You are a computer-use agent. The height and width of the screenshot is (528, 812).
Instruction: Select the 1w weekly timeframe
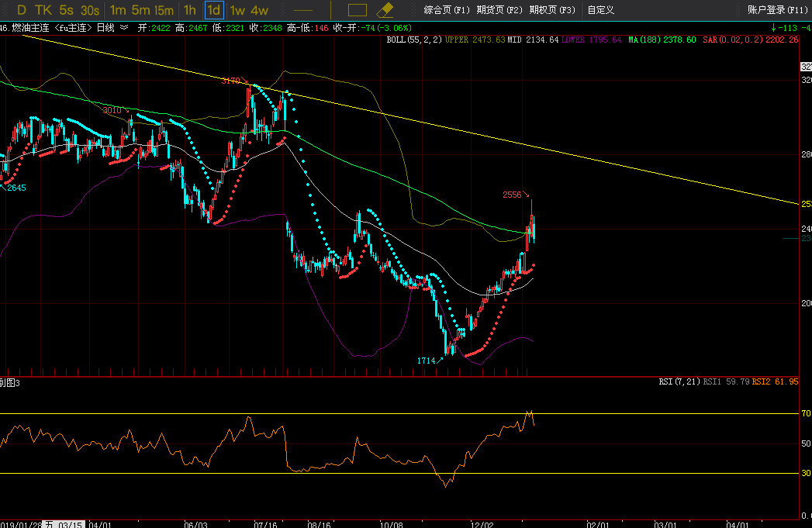[237, 10]
